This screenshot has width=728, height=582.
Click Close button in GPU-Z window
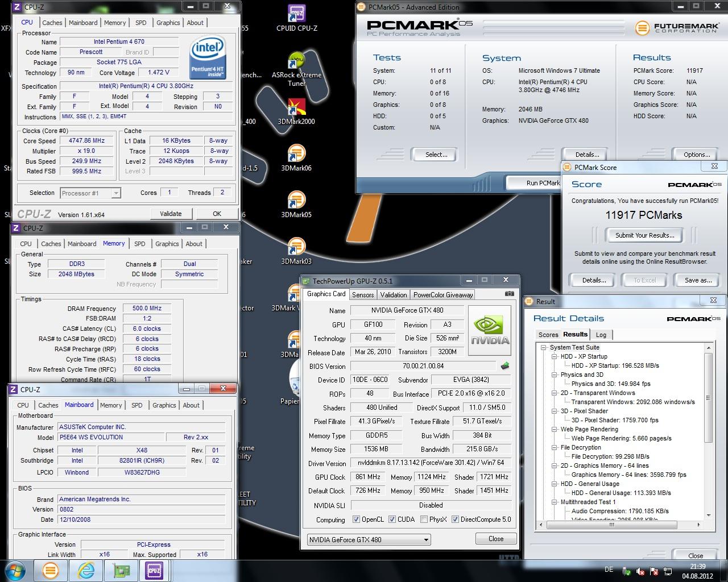coord(496,539)
